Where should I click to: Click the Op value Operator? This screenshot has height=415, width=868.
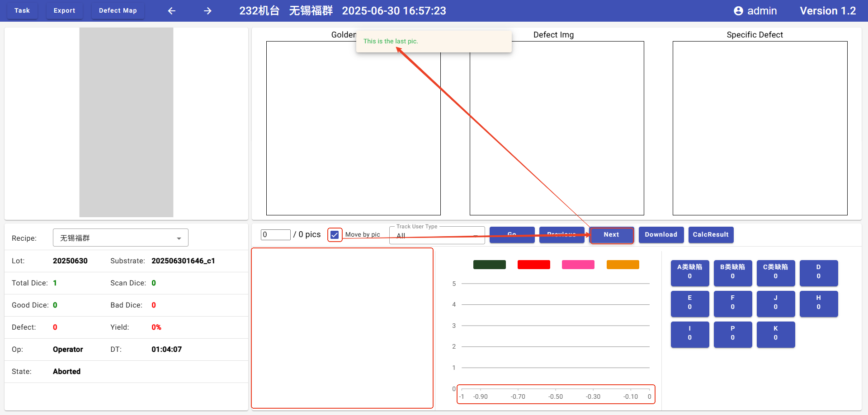pyautogui.click(x=68, y=350)
